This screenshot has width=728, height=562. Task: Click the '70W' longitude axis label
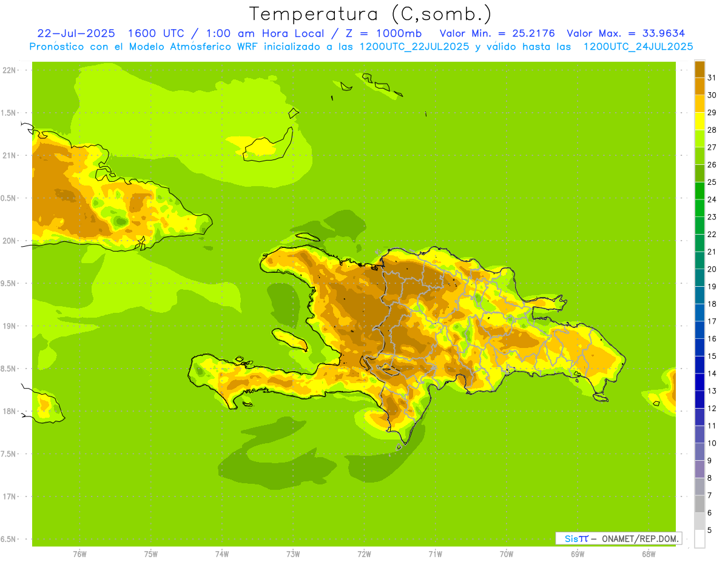point(506,554)
